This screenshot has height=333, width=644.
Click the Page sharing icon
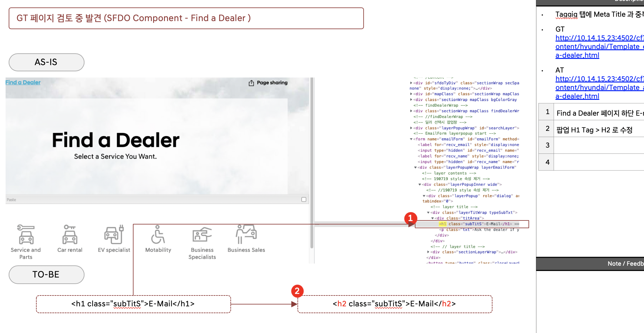point(251,83)
